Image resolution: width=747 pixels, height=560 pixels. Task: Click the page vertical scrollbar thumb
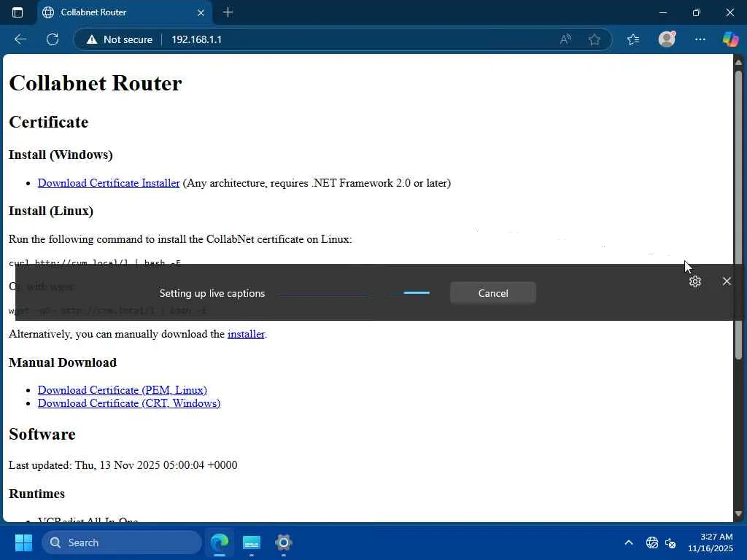pos(738,214)
